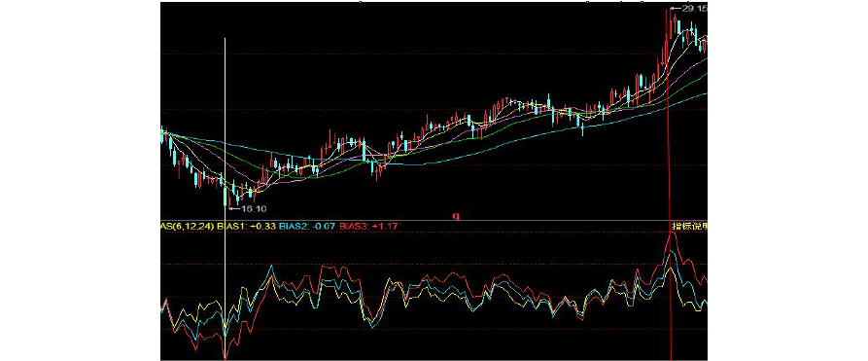Click the 29.15 high price label
868x361 pixels.
coord(695,9)
